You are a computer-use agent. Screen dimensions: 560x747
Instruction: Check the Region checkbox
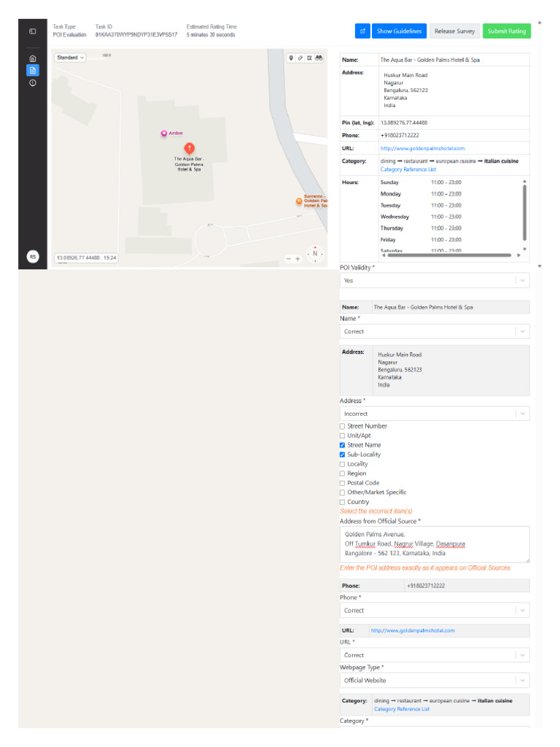[x=342, y=474]
